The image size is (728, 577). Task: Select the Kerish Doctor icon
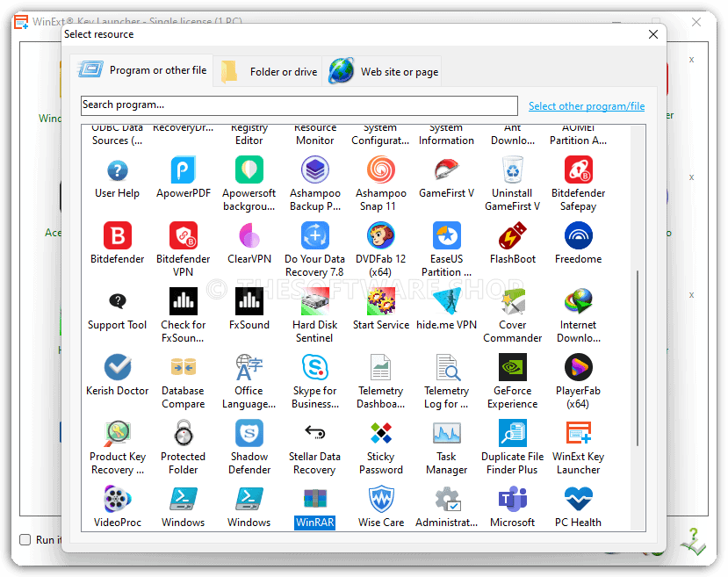click(118, 367)
